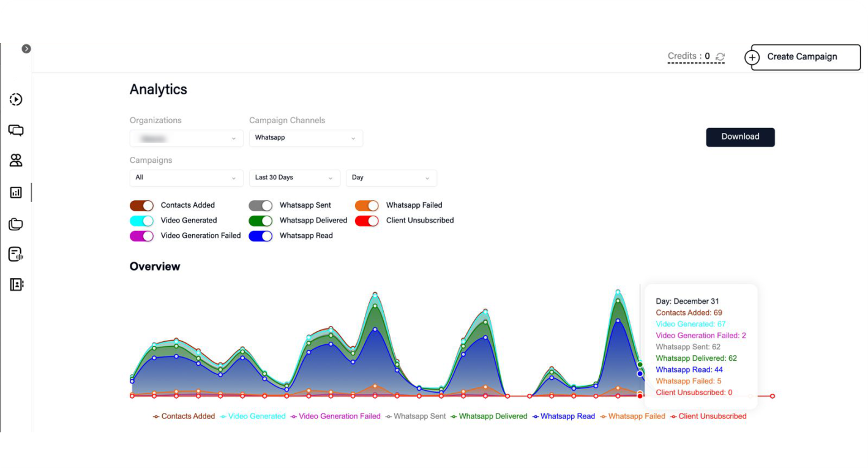Viewport: 868px width, 468px height.
Task: Expand the sidebar with the arrow icon
Action: tap(26, 49)
